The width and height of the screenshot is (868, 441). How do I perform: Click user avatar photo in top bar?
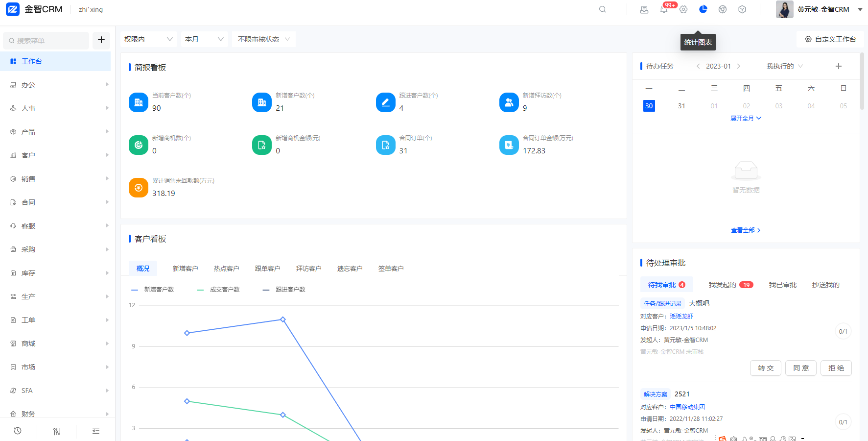tap(785, 9)
